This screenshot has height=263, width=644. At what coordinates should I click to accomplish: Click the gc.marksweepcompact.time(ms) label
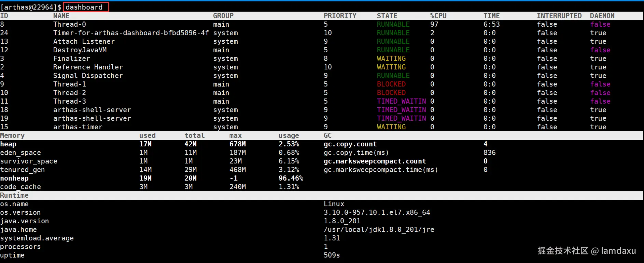point(381,170)
